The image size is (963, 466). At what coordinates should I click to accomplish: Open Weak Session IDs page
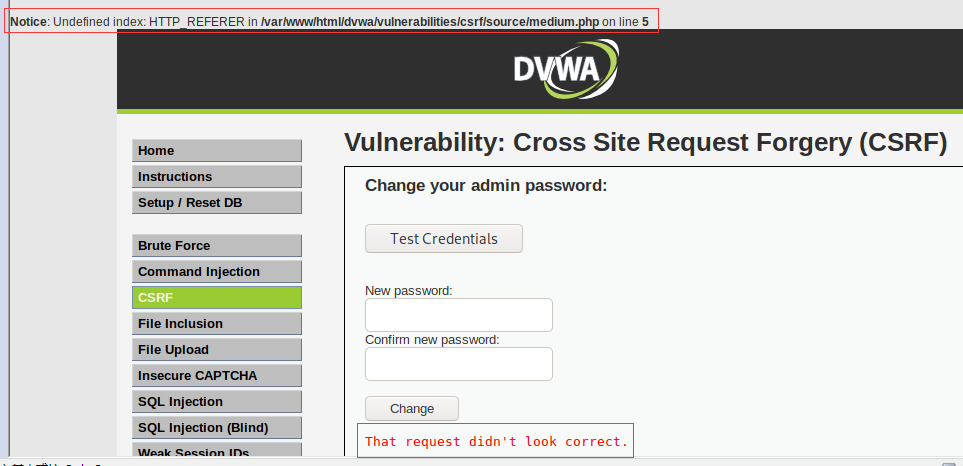pyautogui.click(x=217, y=451)
